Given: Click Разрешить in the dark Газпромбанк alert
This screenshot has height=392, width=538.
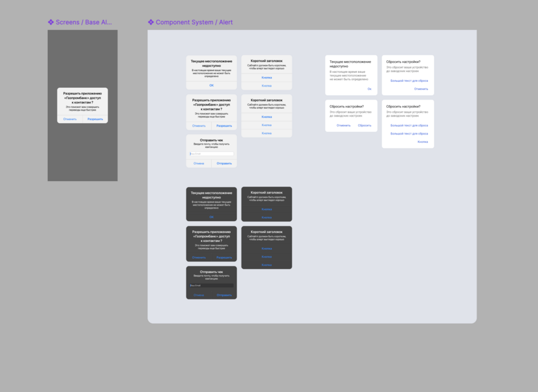Looking at the screenshot, I should pos(224,258).
